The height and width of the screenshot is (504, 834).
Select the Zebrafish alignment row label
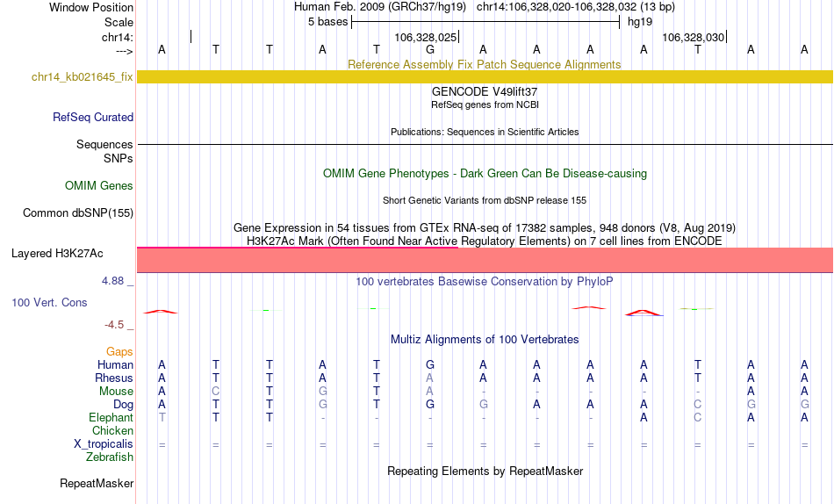tap(110, 457)
